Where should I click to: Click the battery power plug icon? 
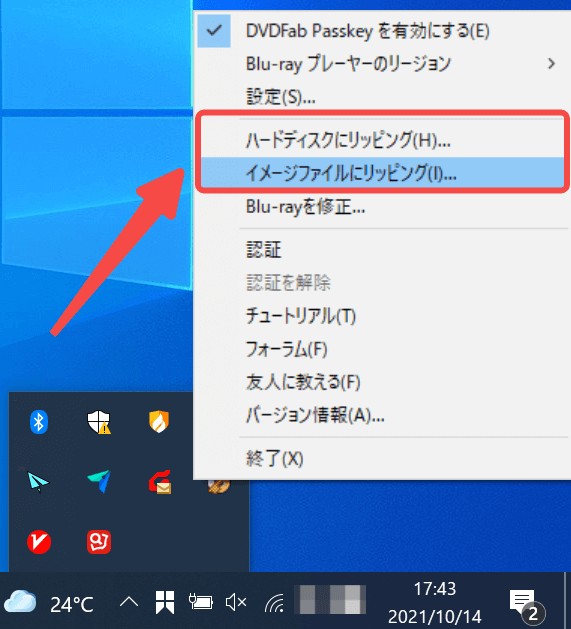pyautogui.click(x=201, y=602)
